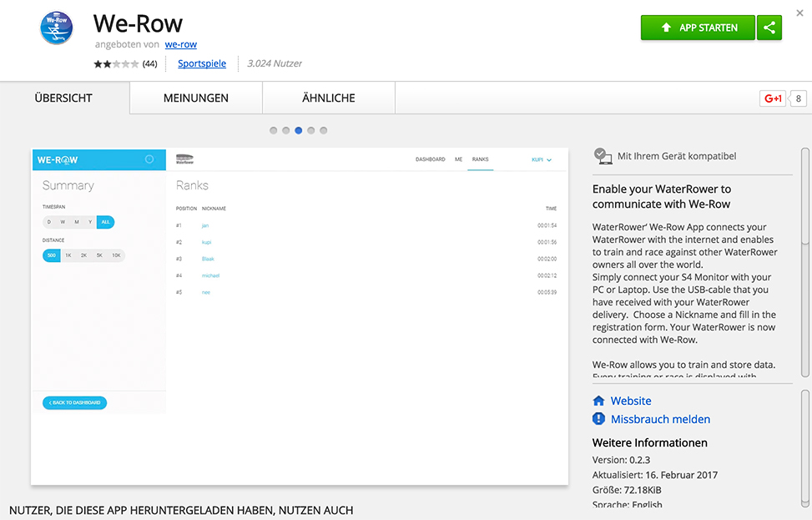Viewport: 812px width, 520px height.
Task: Select DASHBOARD in the screenshot's nav
Action: [x=431, y=159]
